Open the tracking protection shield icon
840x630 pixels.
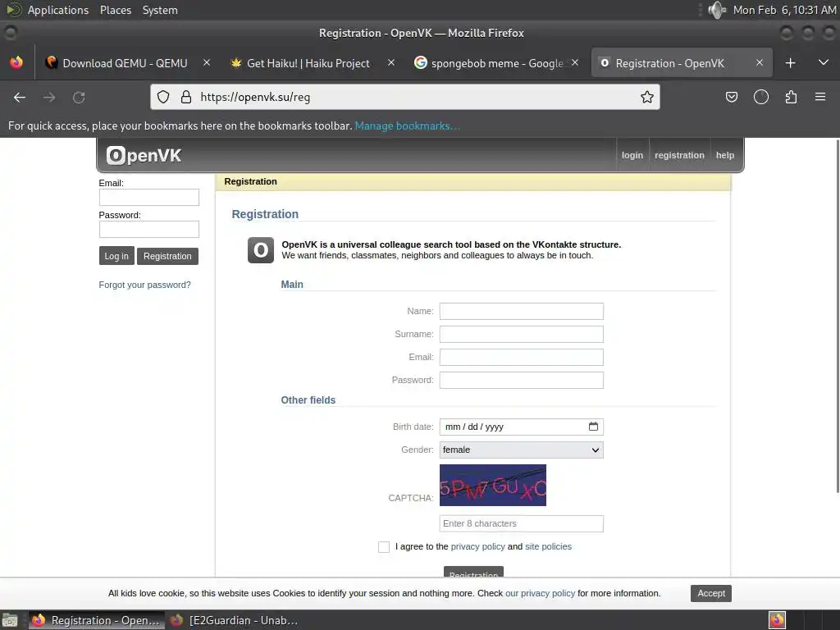(163, 97)
